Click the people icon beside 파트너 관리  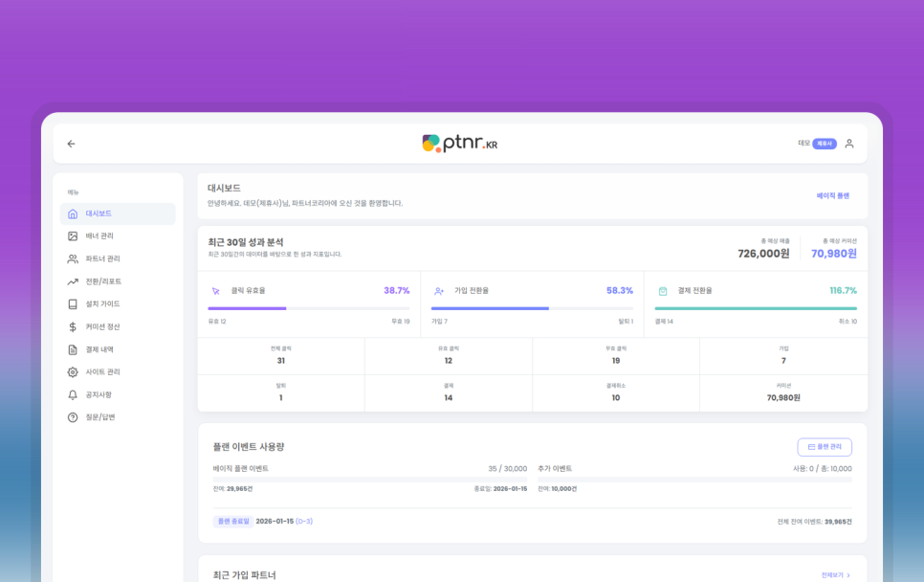tap(73, 258)
